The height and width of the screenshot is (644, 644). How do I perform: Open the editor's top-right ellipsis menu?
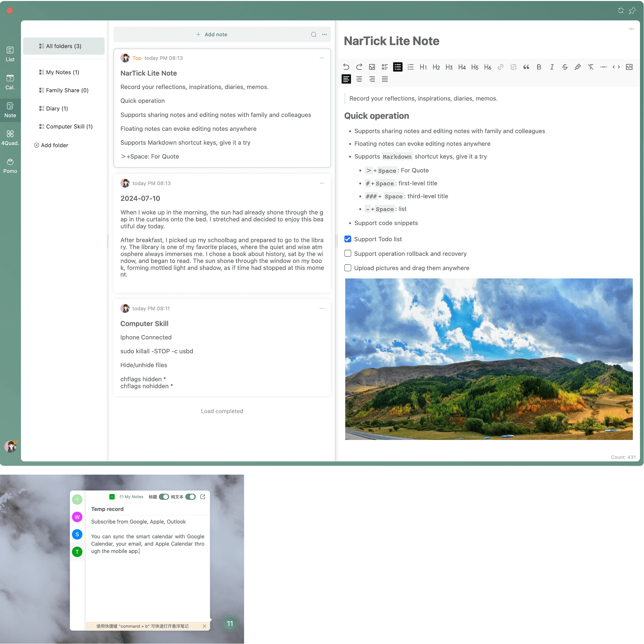click(x=631, y=29)
